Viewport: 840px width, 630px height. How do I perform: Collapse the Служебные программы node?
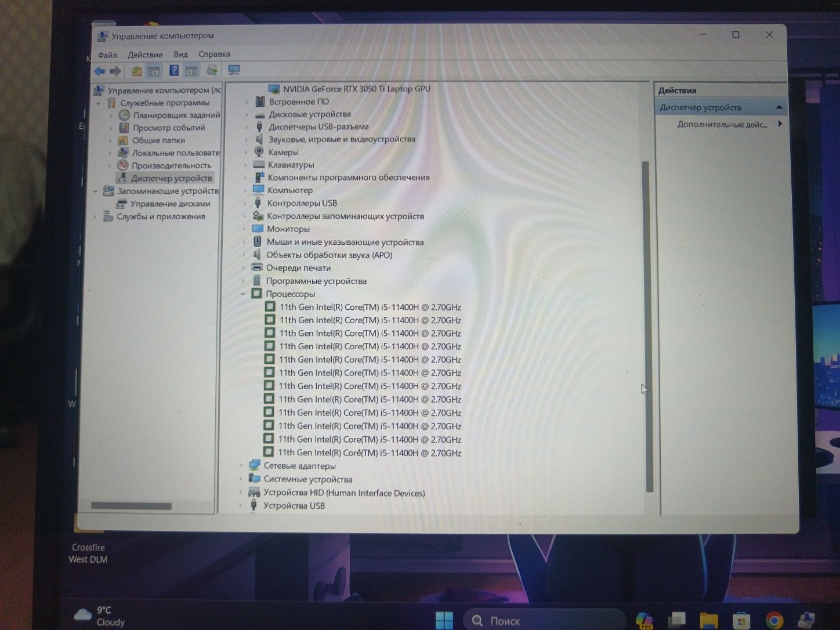click(x=98, y=103)
